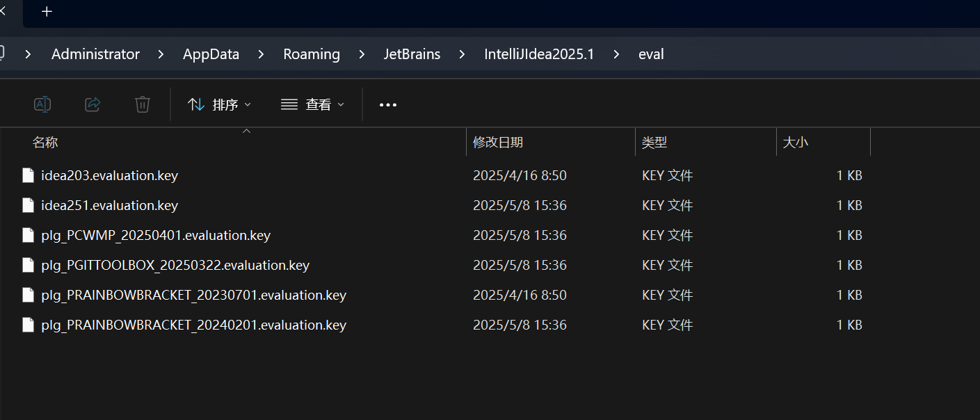Viewport: 980px width, 420px height.
Task: Click date 2025/5/8 15:36 of idea251 row
Action: pos(520,206)
